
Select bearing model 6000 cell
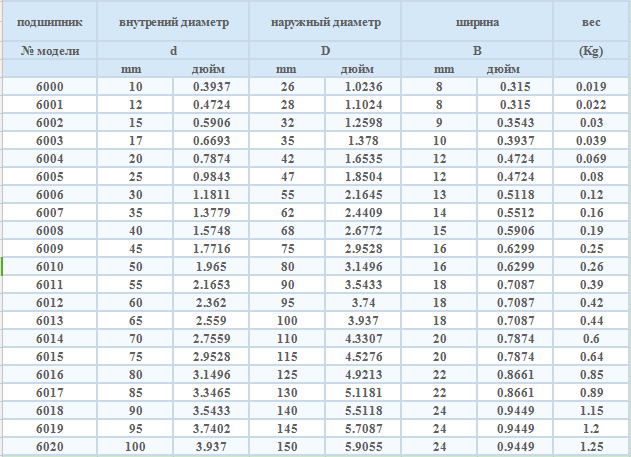pos(49,87)
